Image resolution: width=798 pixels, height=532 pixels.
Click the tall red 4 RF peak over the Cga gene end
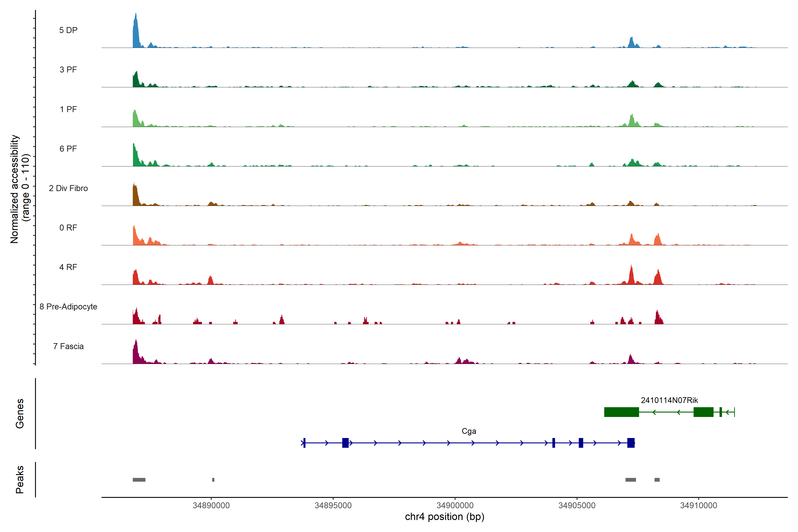(631, 276)
